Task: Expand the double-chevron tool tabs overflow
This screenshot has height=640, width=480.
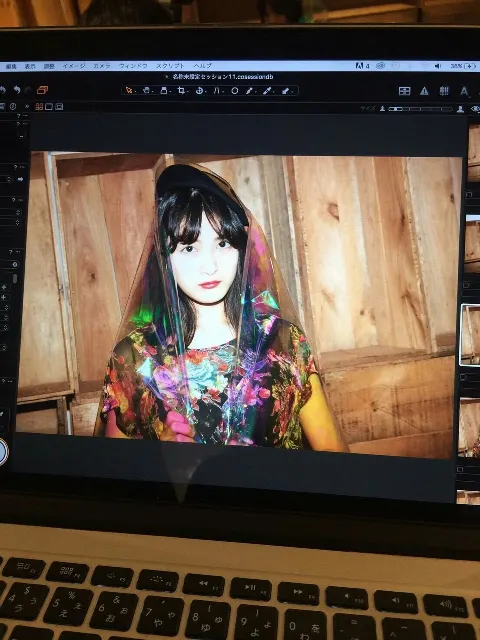Action: [27, 107]
